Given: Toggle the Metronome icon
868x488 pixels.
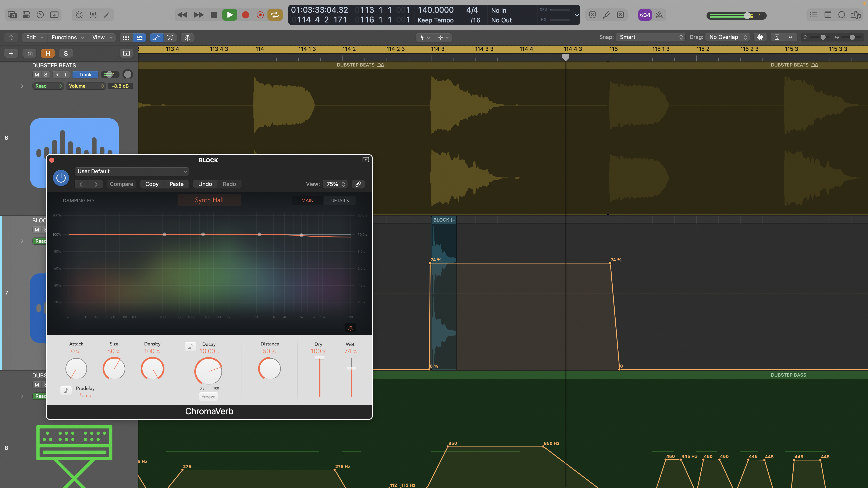Looking at the screenshot, I should [x=659, y=15].
